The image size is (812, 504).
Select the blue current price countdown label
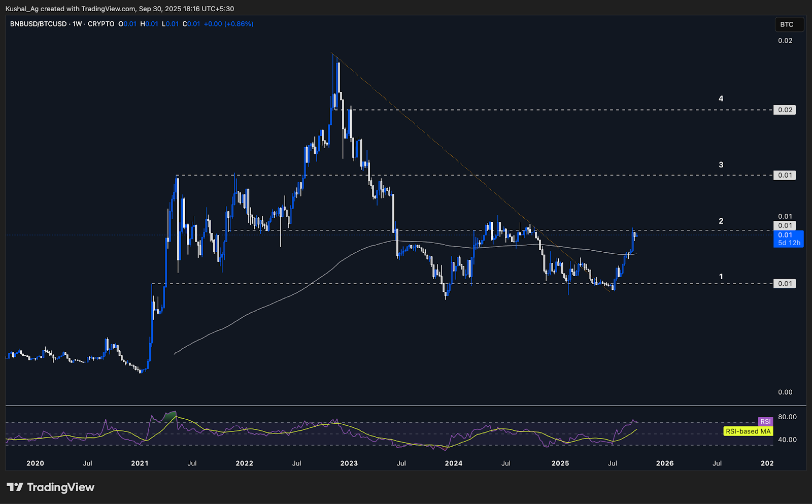coord(788,239)
